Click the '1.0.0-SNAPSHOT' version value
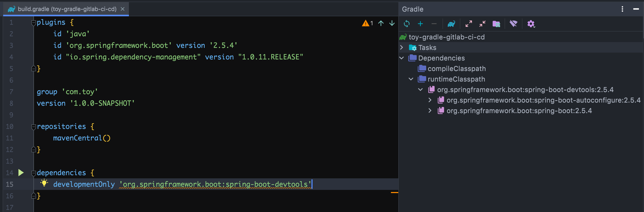The image size is (644, 212). [102, 103]
